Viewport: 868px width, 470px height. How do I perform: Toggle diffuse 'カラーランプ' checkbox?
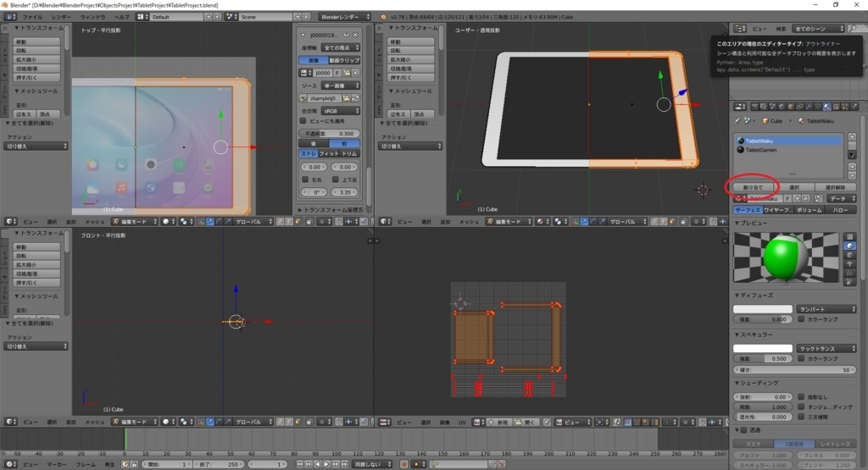coord(801,319)
